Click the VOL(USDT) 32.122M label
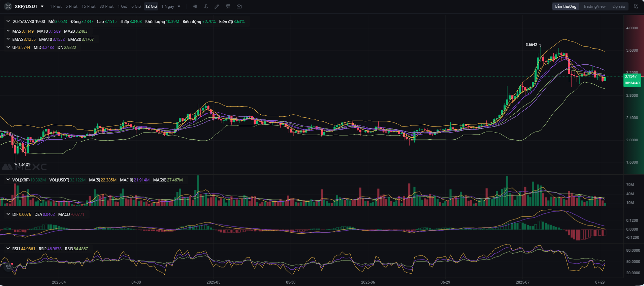 tap(67, 180)
